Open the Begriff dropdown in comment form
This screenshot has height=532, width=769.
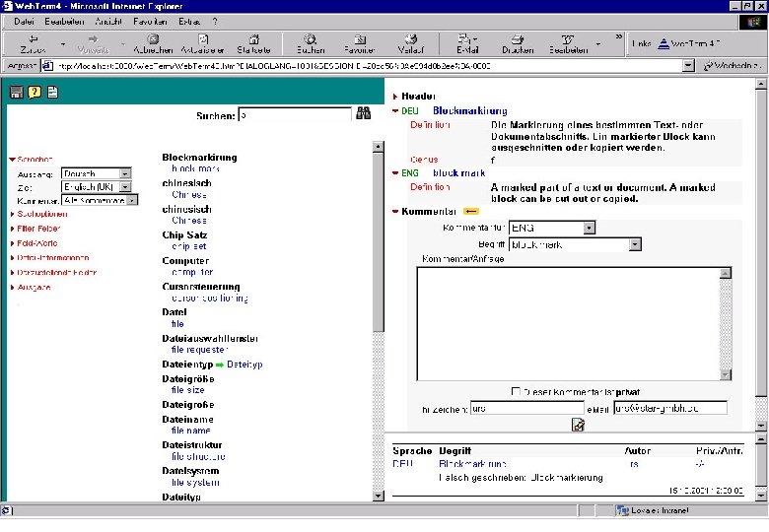click(x=635, y=244)
